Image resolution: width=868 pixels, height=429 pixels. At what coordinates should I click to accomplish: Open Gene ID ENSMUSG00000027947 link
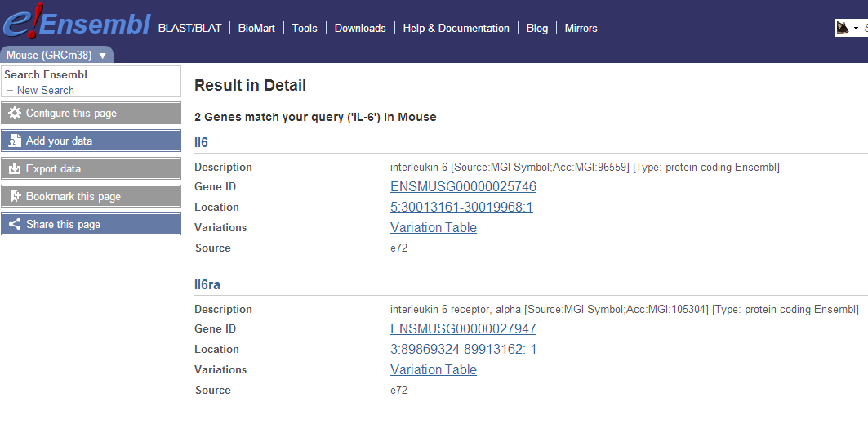[463, 329]
